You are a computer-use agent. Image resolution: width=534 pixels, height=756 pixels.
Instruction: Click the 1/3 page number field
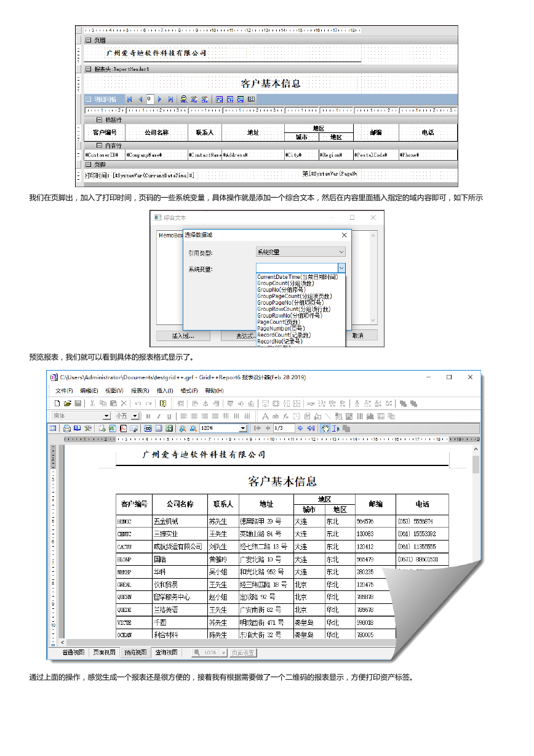[x=284, y=428]
